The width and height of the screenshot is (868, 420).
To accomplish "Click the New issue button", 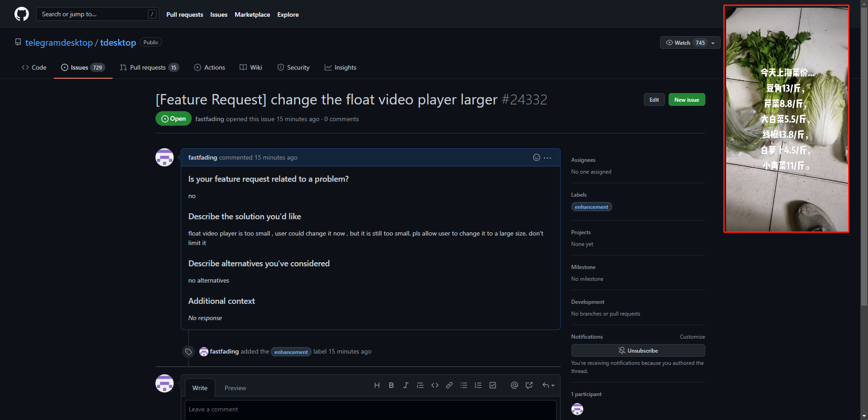I will coord(686,99).
